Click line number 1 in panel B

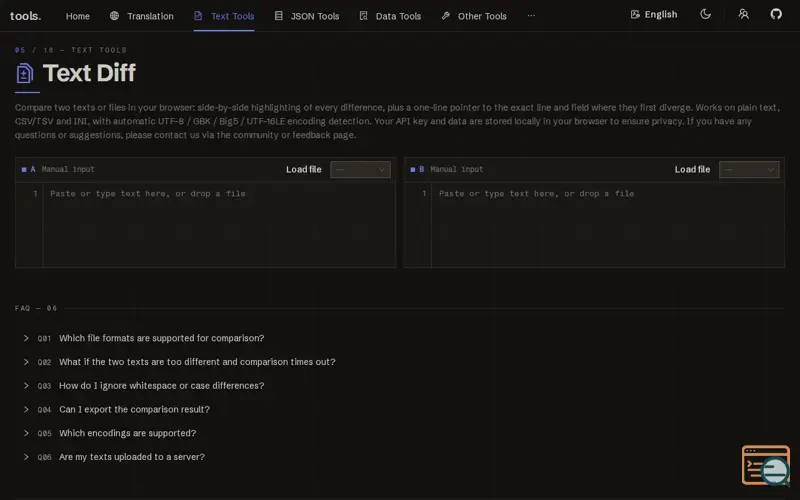pos(424,193)
